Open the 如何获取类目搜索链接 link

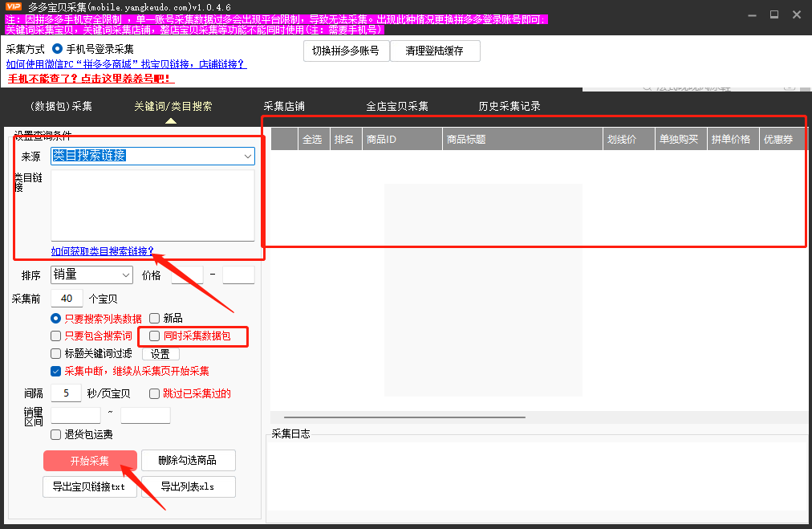point(103,250)
